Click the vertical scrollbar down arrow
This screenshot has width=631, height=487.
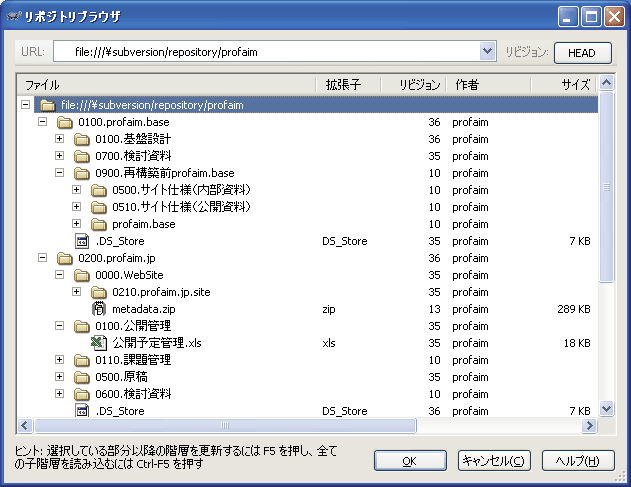tap(606, 409)
